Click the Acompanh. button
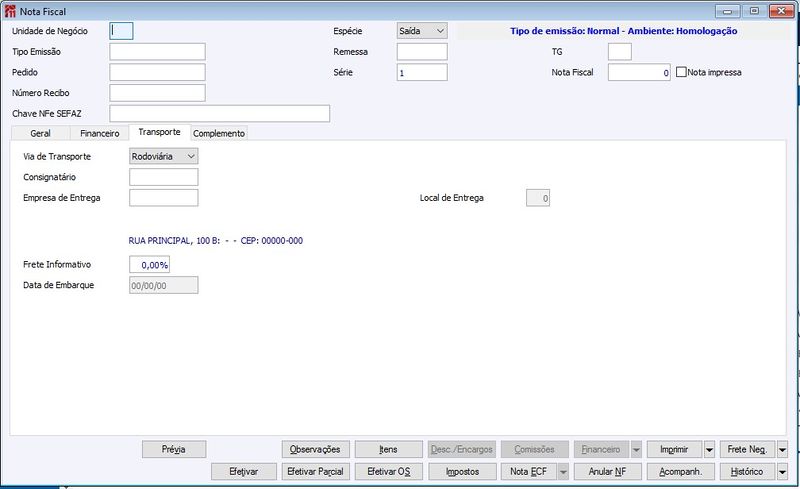The image size is (800, 489). click(681, 472)
